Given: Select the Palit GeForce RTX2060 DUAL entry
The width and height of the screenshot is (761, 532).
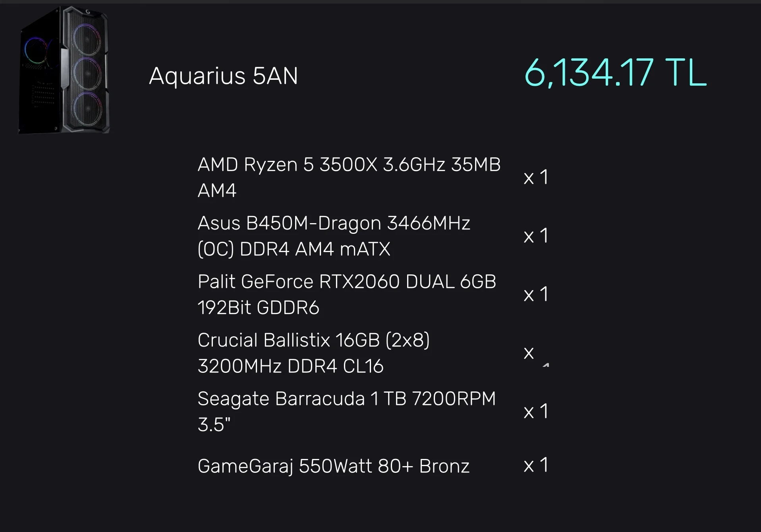Looking at the screenshot, I should tap(347, 294).
